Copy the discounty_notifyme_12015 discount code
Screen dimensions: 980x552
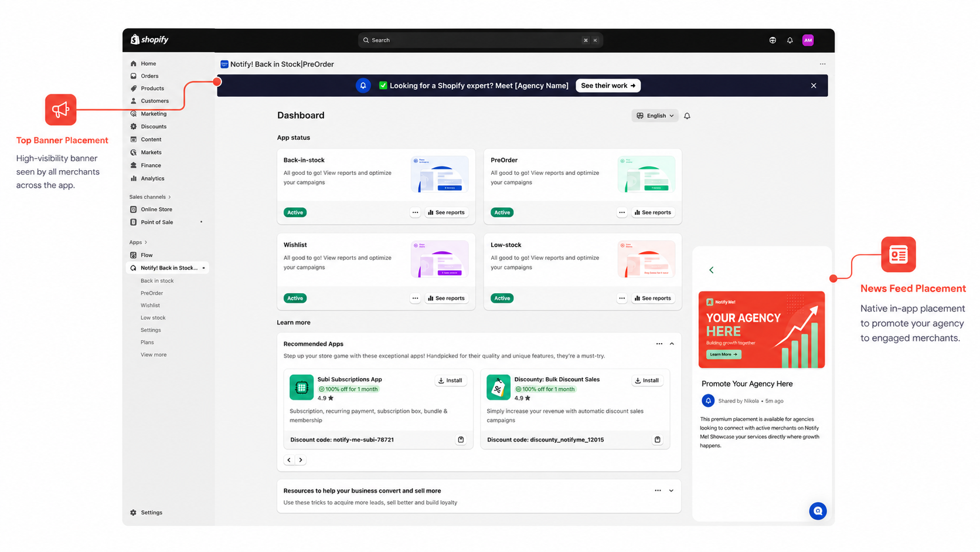[x=658, y=439]
